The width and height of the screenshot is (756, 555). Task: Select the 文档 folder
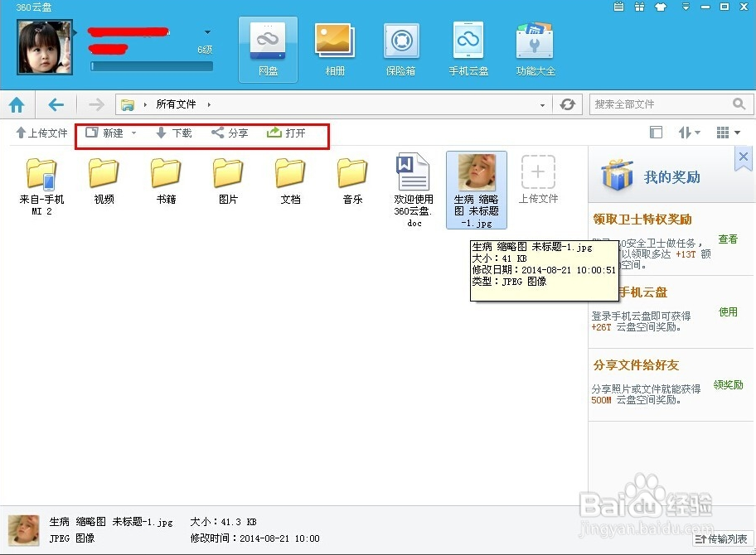pos(290,181)
